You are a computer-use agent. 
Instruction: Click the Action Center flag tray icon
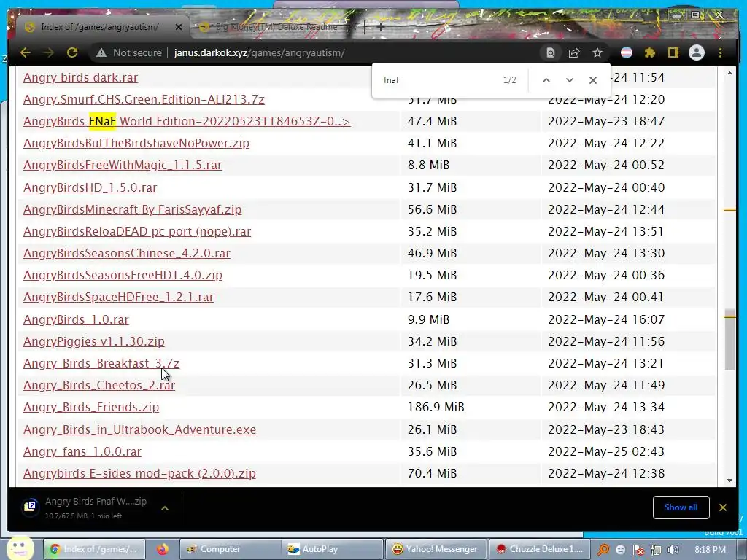click(638, 550)
